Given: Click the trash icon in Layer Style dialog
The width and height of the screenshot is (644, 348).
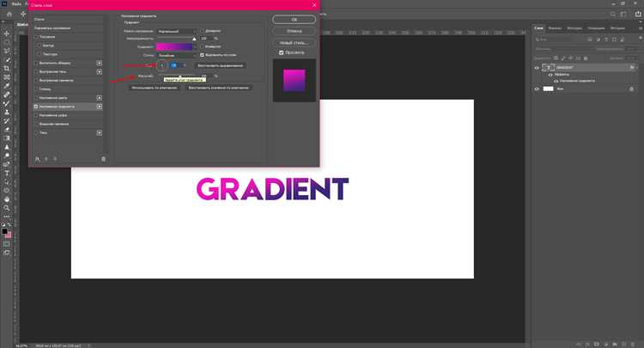Looking at the screenshot, I should pyautogui.click(x=104, y=159).
